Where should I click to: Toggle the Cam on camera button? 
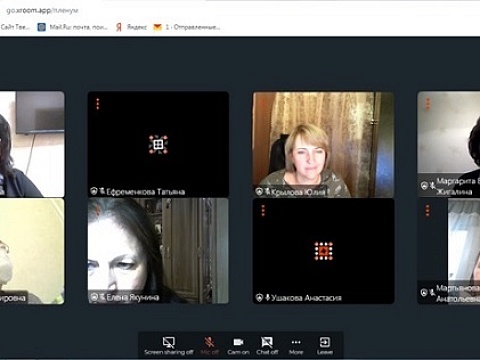click(x=238, y=346)
